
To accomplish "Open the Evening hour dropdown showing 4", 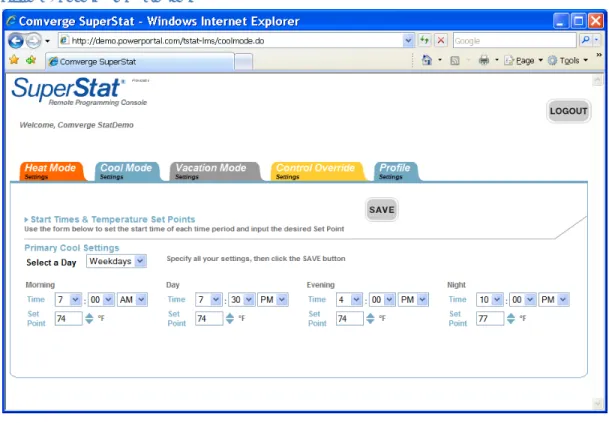I will click(350, 300).
